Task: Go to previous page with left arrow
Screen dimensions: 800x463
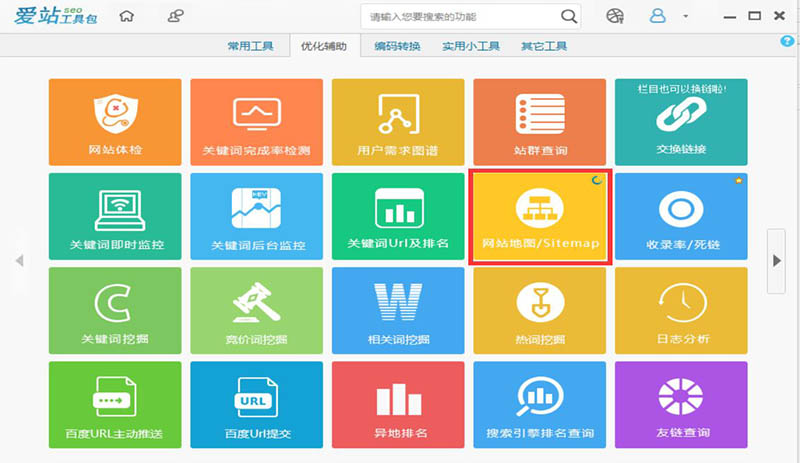Action: pyautogui.click(x=19, y=261)
